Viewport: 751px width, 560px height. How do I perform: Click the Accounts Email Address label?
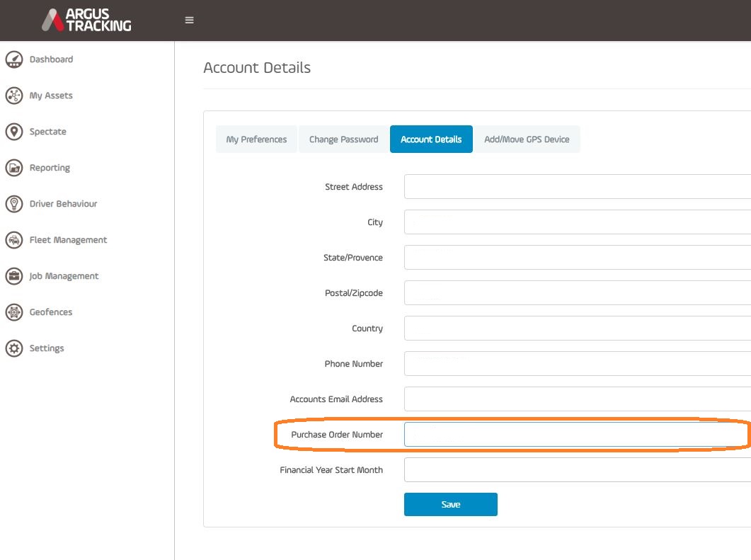point(336,399)
